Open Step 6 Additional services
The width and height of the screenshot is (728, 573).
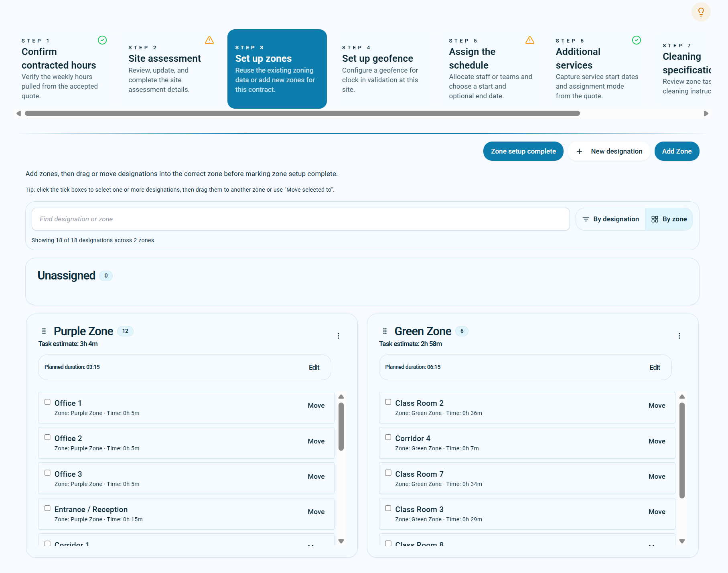click(x=598, y=69)
